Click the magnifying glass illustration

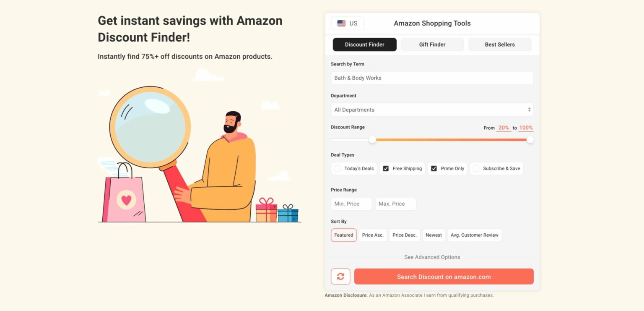tap(150, 127)
